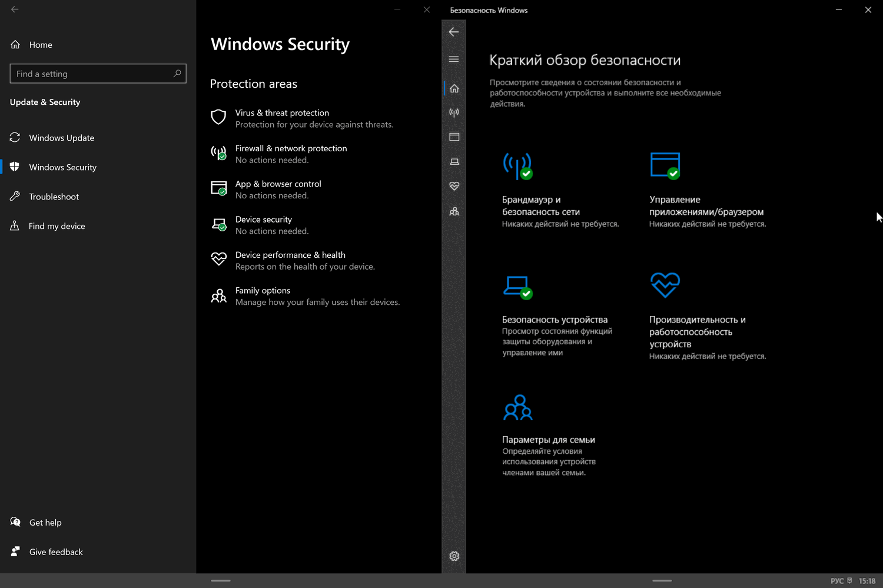Select Windows Update in left menu
The width and height of the screenshot is (883, 588).
[x=61, y=138]
